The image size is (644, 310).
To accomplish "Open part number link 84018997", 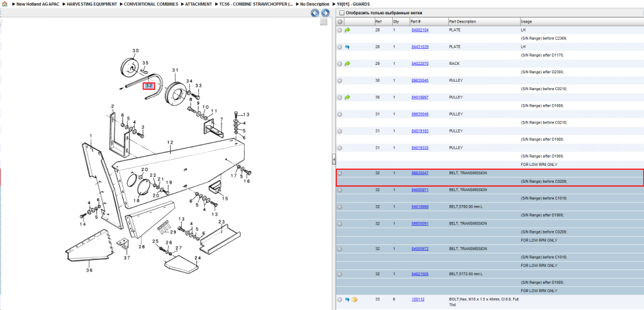I will point(420,97).
